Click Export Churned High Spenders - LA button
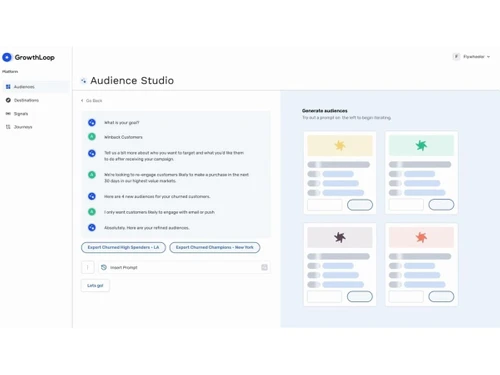 coord(123,247)
